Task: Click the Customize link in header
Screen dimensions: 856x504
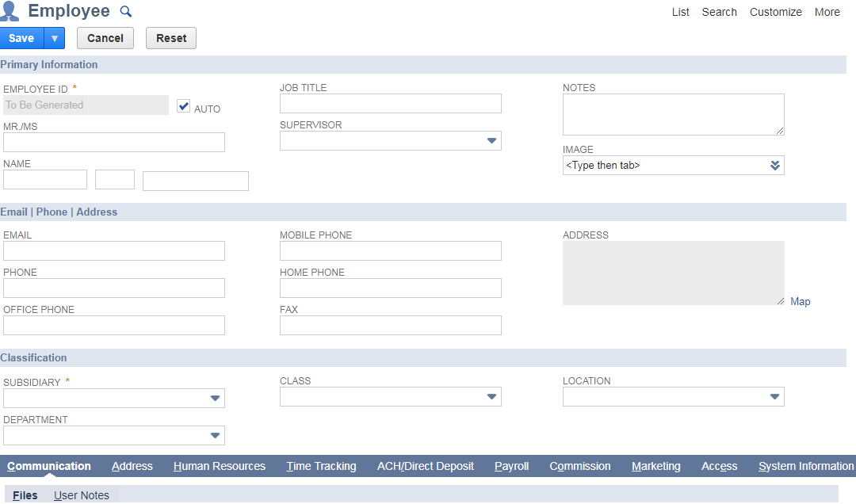Action: point(775,12)
